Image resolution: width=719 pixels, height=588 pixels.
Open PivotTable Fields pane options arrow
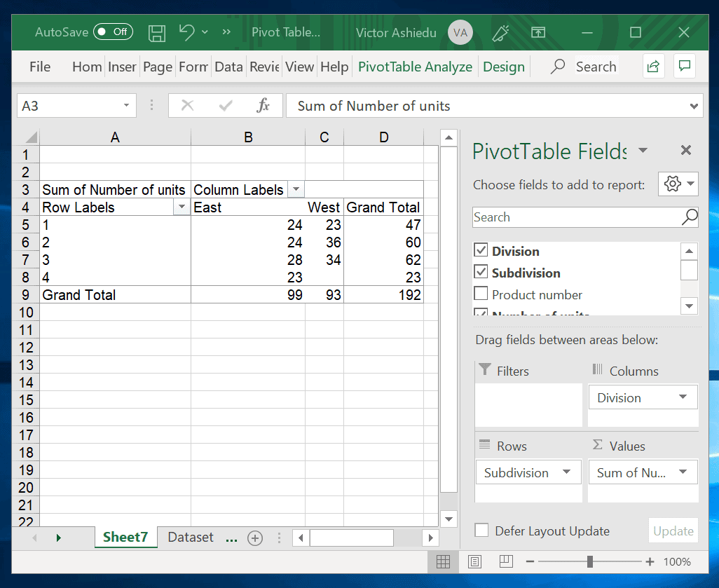(x=643, y=151)
